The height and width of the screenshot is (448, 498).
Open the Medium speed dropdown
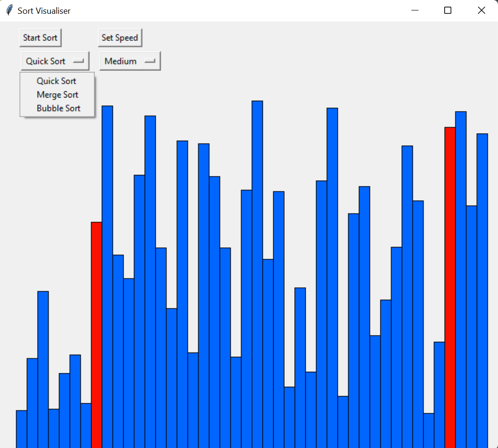click(x=130, y=61)
